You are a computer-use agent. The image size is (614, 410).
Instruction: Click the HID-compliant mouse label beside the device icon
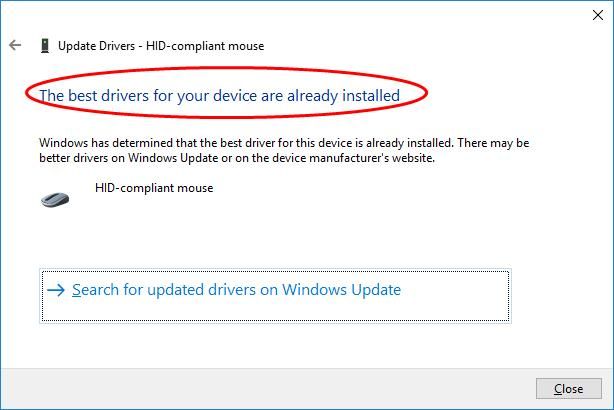point(153,187)
